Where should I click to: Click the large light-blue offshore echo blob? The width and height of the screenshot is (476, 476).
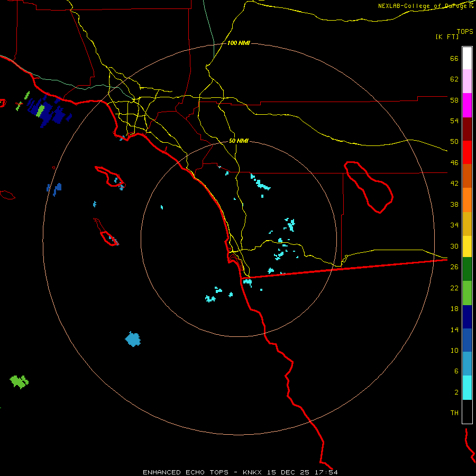coord(133,339)
